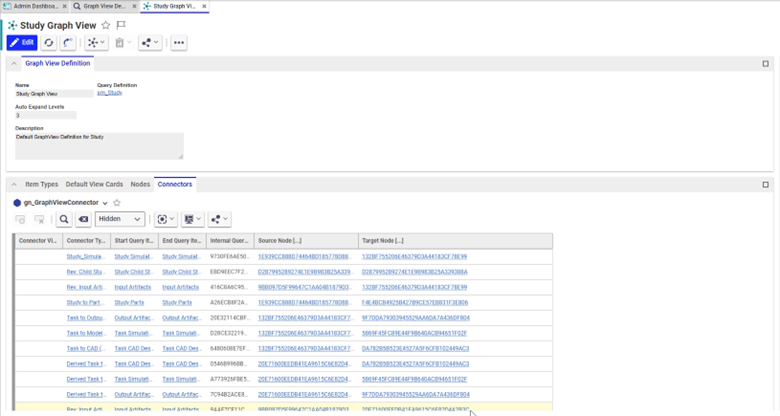Favorite the gn_GraphViewConnector relationship star

tap(116, 202)
